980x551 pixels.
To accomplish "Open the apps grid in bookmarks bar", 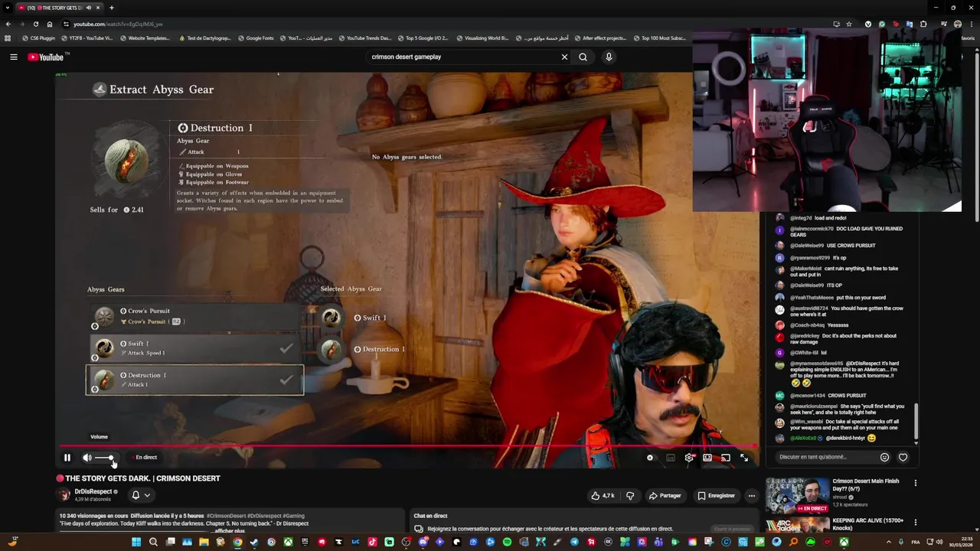I will [x=8, y=37].
